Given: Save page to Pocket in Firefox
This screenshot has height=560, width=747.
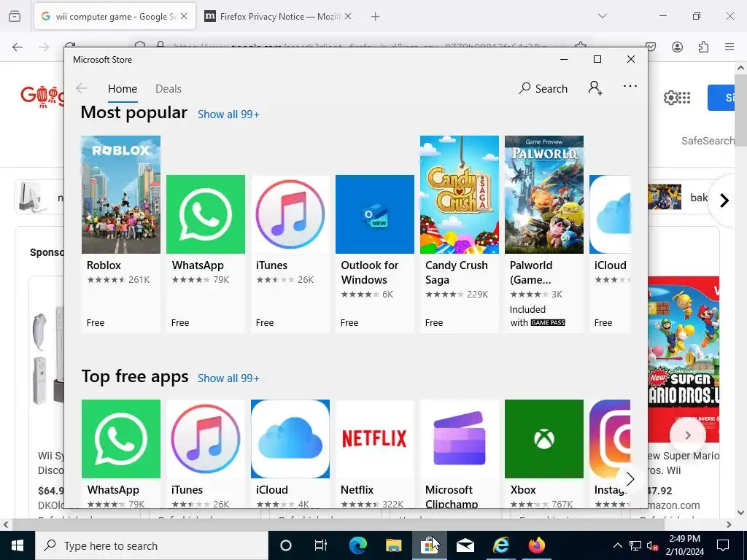Looking at the screenshot, I should tap(651, 47).
